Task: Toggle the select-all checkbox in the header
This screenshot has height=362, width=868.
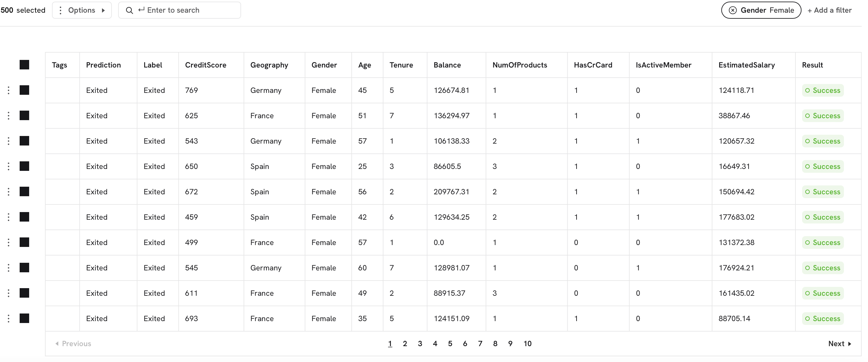Action: 24,65
